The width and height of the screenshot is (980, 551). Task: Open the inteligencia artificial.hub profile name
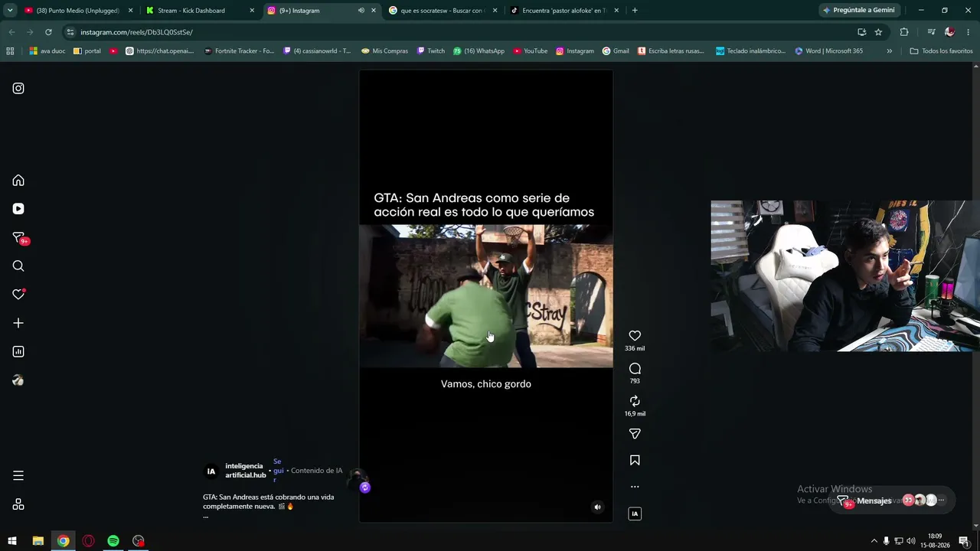pyautogui.click(x=245, y=471)
